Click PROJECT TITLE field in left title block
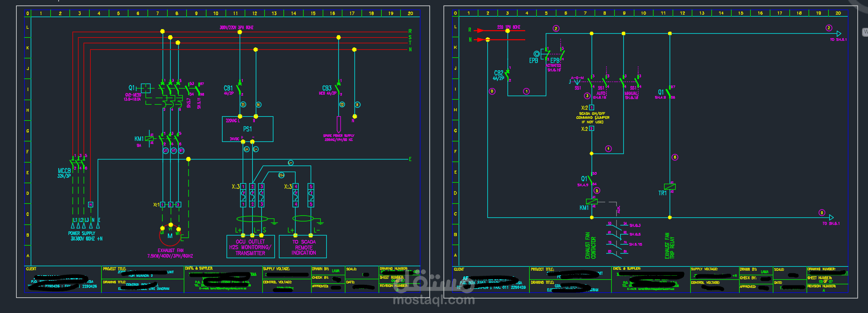This screenshot has width=868, height=313. [x=142, y=273]
